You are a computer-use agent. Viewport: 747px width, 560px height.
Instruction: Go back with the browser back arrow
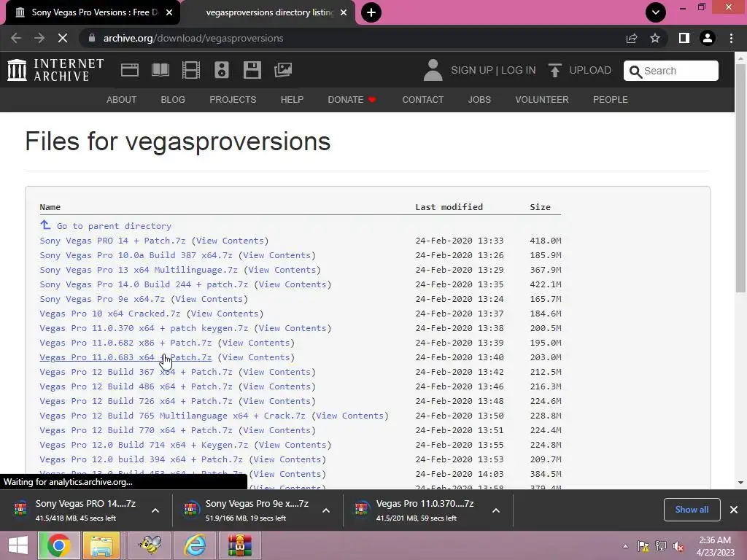coord(16,38)
